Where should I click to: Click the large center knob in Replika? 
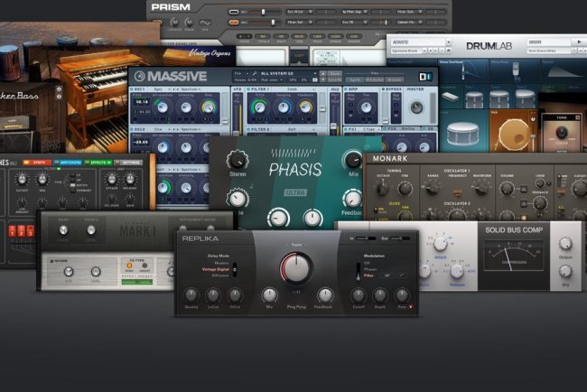coord(296,268)
